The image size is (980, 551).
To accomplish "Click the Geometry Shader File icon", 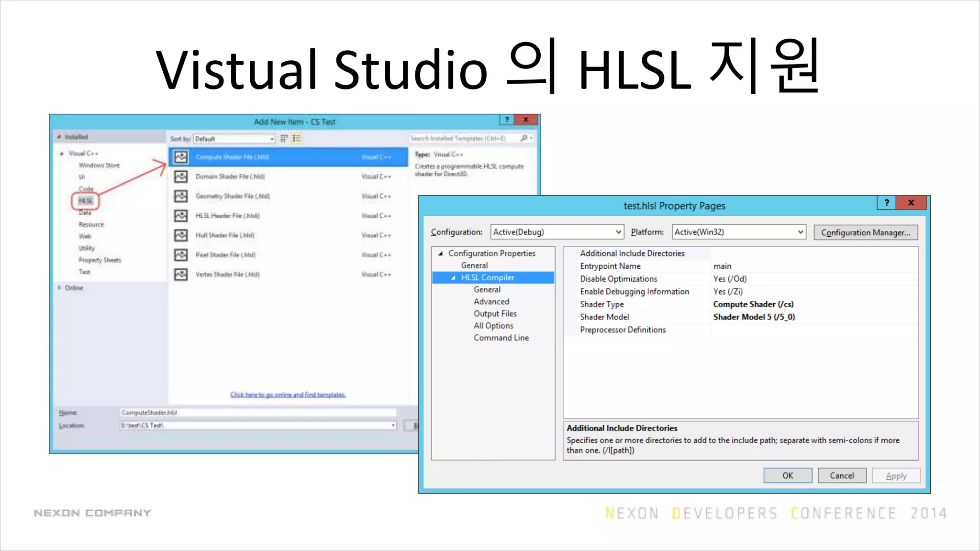I will (181, 196).
